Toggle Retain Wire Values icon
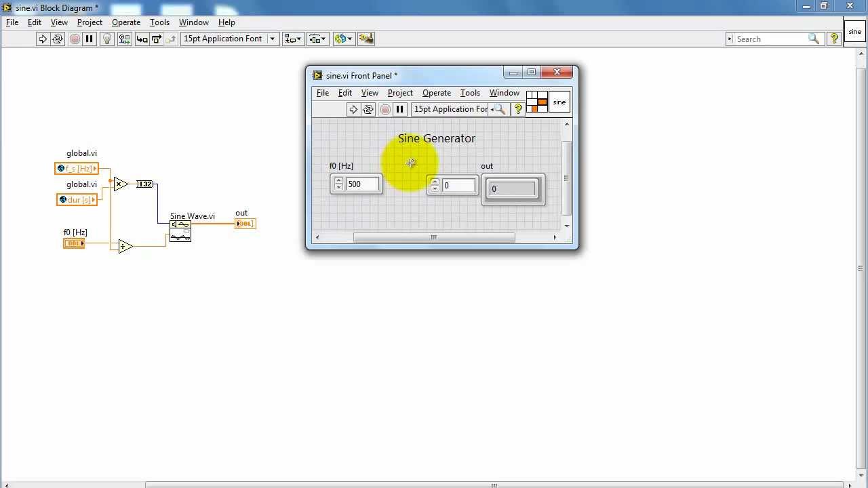Screen dimensions: 868x488 point(125,39)
